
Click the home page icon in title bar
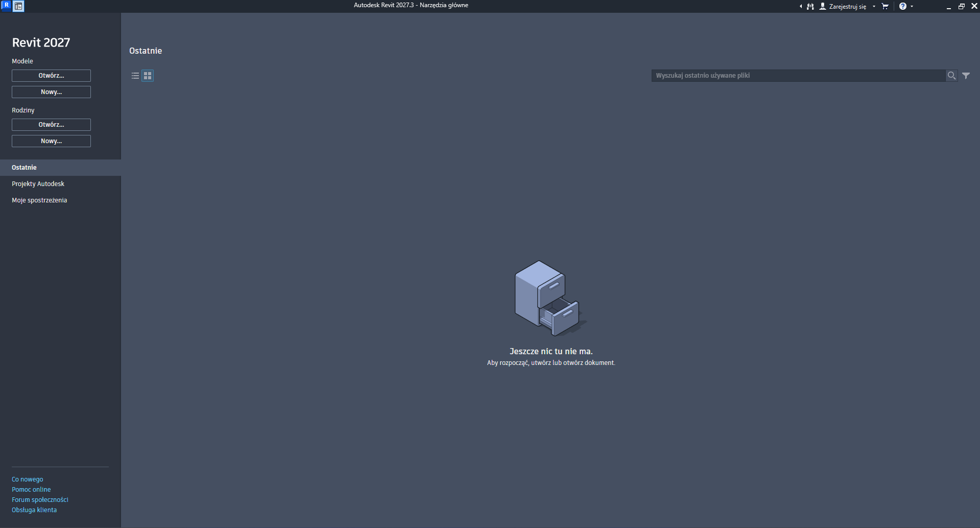[x=18, y=6]
